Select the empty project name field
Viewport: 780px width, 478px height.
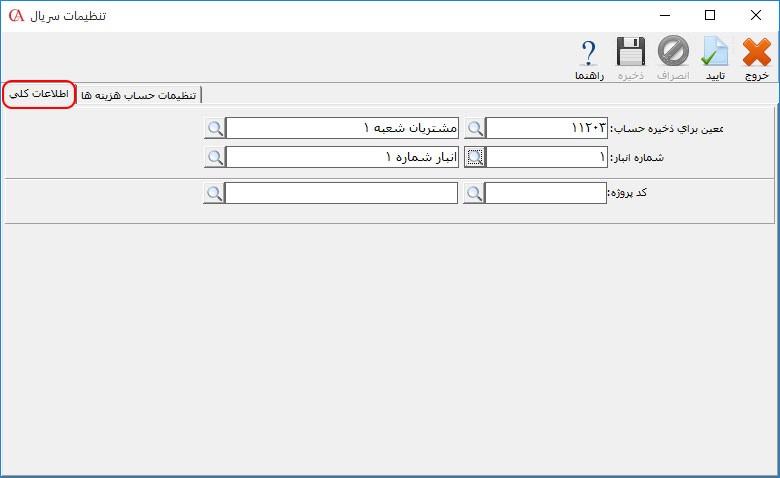pos(342,193)
